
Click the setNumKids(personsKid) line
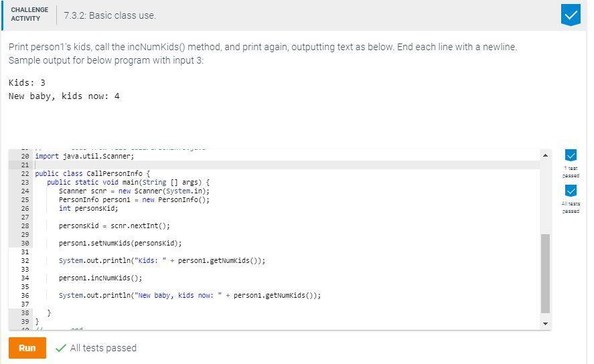(x=120, y=243)
